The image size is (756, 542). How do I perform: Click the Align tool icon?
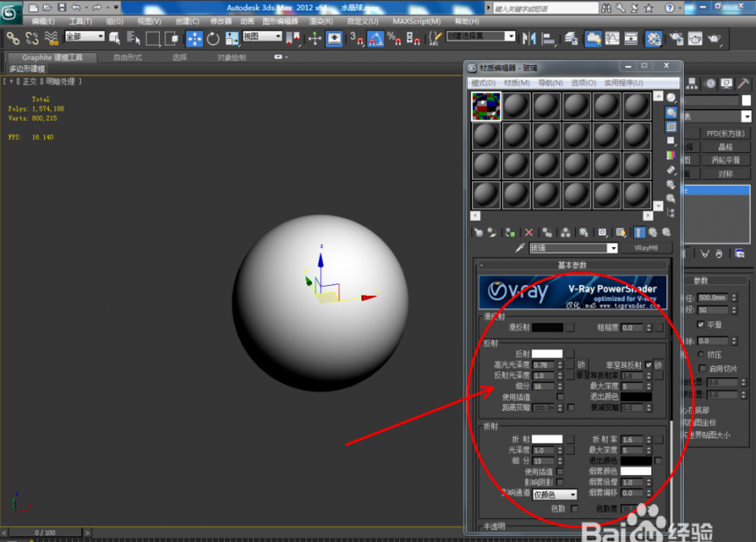[x=549, y=39]
